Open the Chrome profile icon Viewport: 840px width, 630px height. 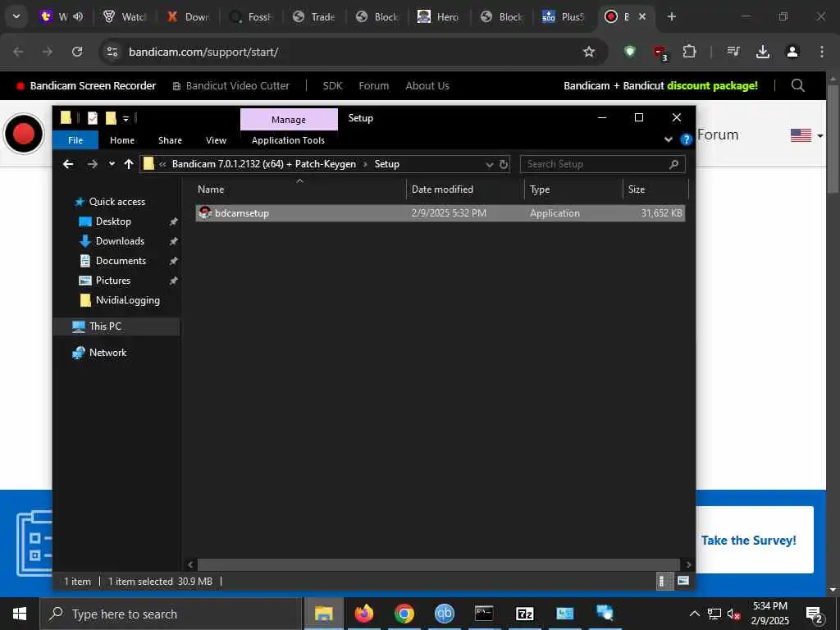click(x=792, y=52)
